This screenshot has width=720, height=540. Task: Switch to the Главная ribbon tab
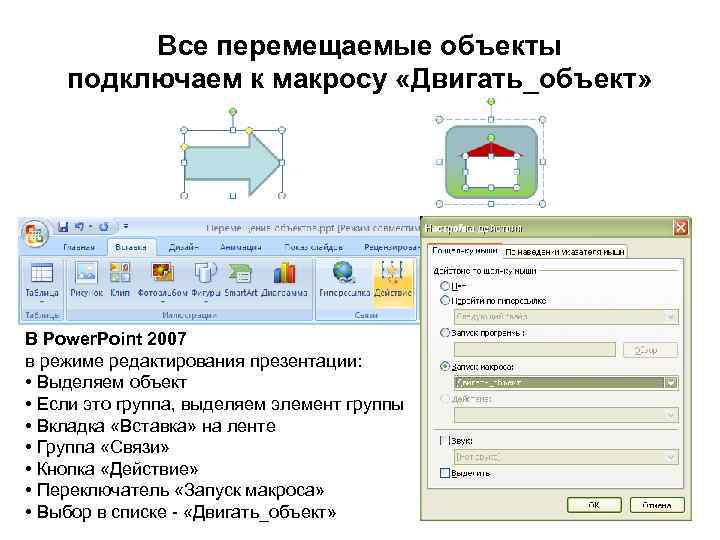[79, 248]
